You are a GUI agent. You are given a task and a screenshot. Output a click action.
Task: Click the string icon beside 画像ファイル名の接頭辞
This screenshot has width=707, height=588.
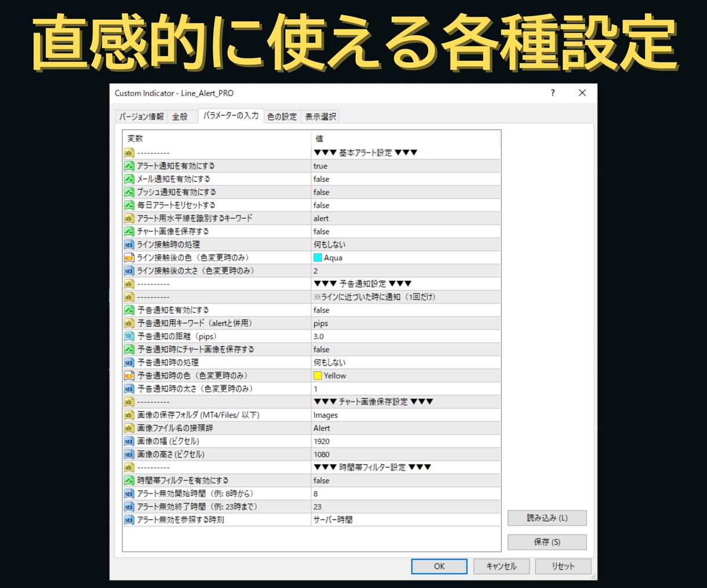point(129,428)
